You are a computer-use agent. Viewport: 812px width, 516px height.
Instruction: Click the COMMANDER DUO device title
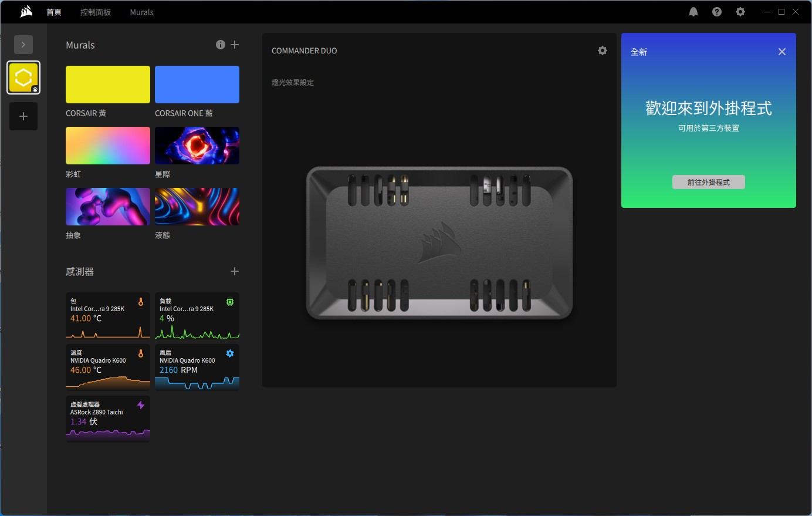tap(304, 50)
